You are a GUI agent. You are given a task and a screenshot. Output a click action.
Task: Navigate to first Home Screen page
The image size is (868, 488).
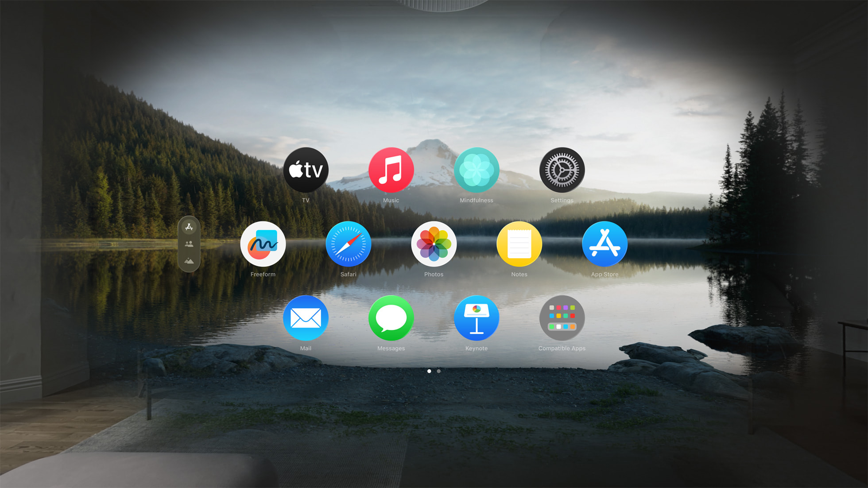pyautogui.click(x=429, y=371)
